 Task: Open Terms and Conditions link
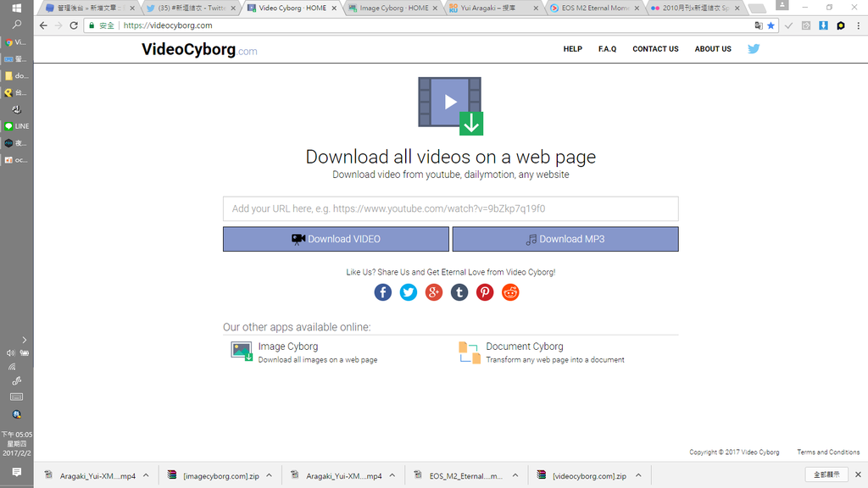(828, 452)
